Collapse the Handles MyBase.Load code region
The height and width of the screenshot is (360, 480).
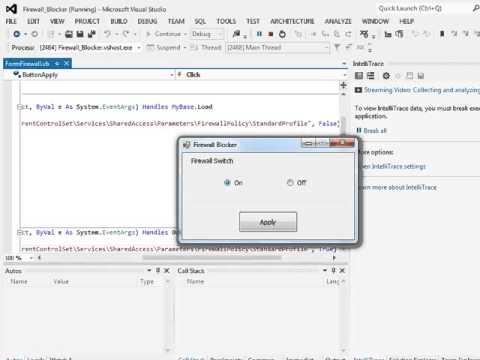tap(19, 107)
